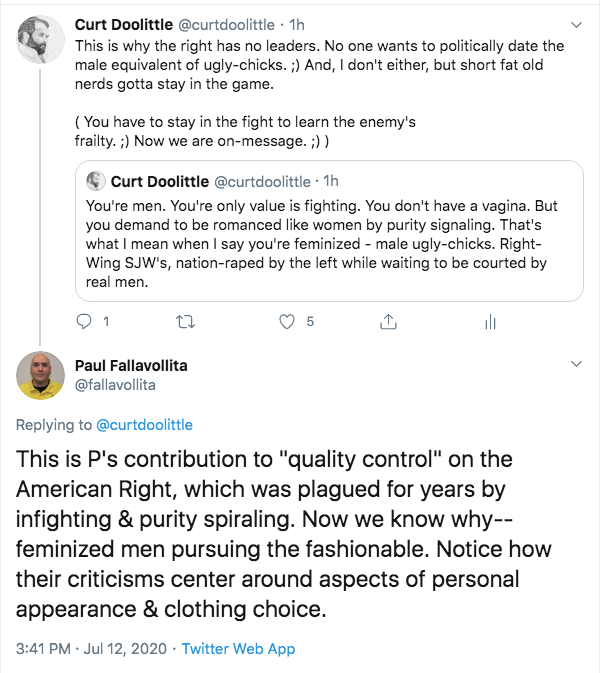Click the reply icon under Curt's tweet
This screenshot has height=673, width=602.
tap(85, 322)
